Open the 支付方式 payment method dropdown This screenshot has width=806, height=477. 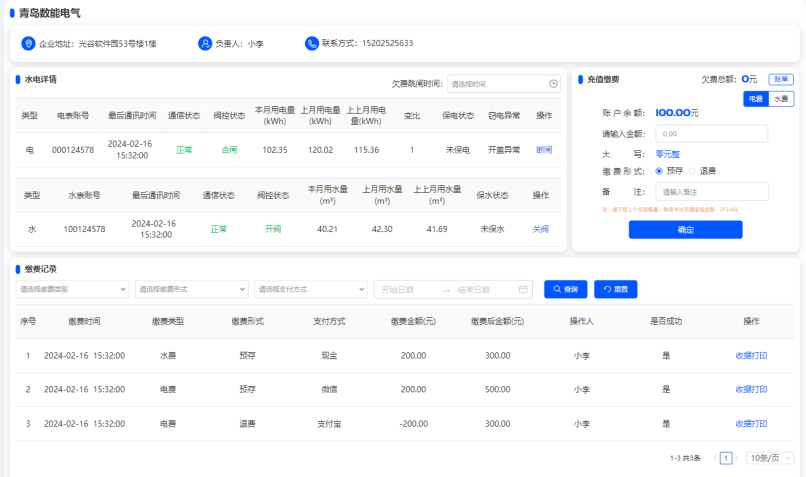[x=310, y=289]
